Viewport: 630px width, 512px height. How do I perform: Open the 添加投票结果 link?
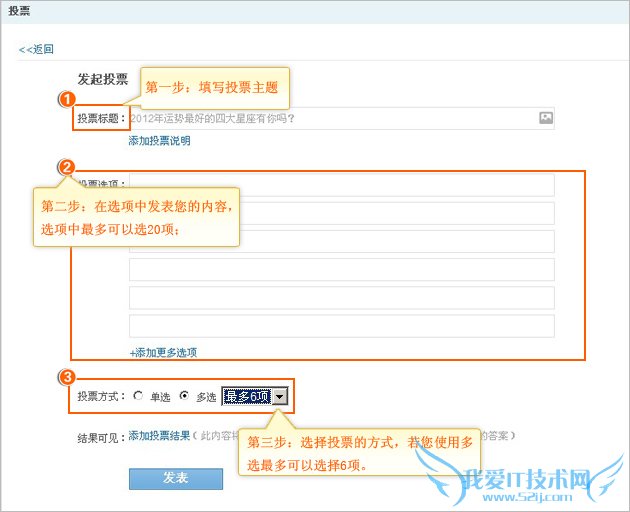pos(159,435)
